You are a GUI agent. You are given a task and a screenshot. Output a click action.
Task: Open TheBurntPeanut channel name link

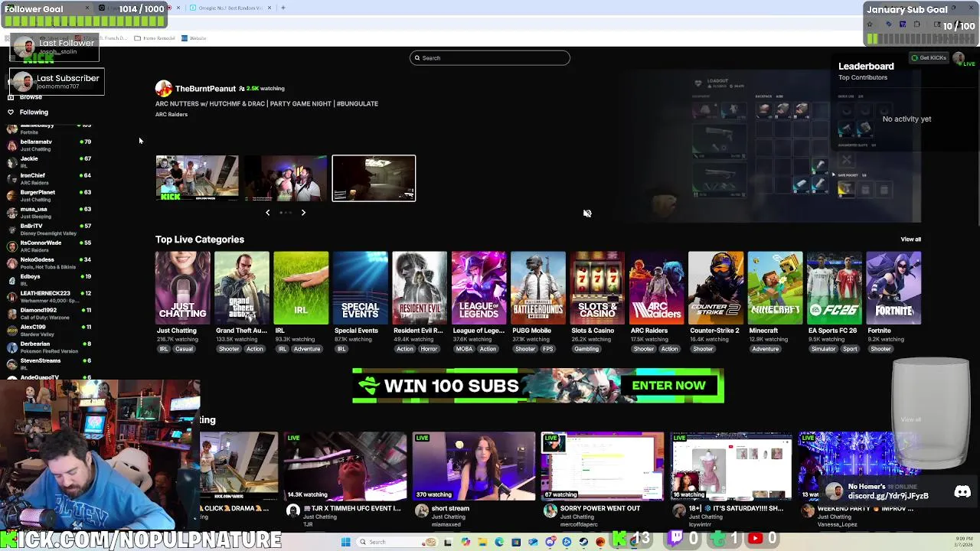click(205, 89)
